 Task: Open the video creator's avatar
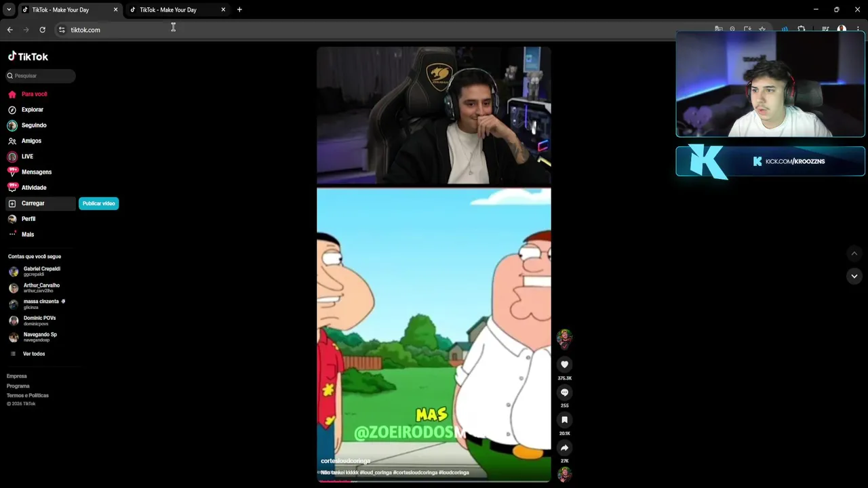click(x=564, y=338)
